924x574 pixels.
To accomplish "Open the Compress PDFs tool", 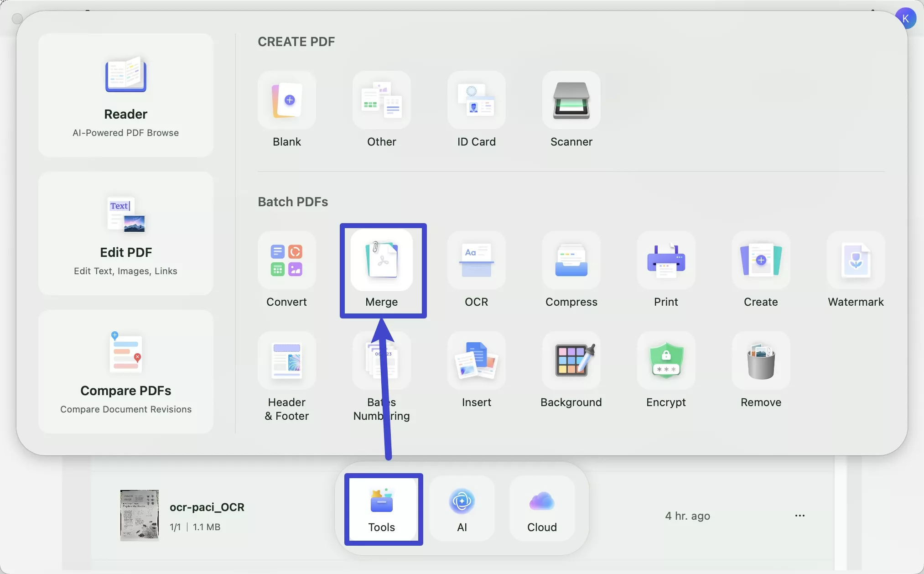I will tap(571, 261).
